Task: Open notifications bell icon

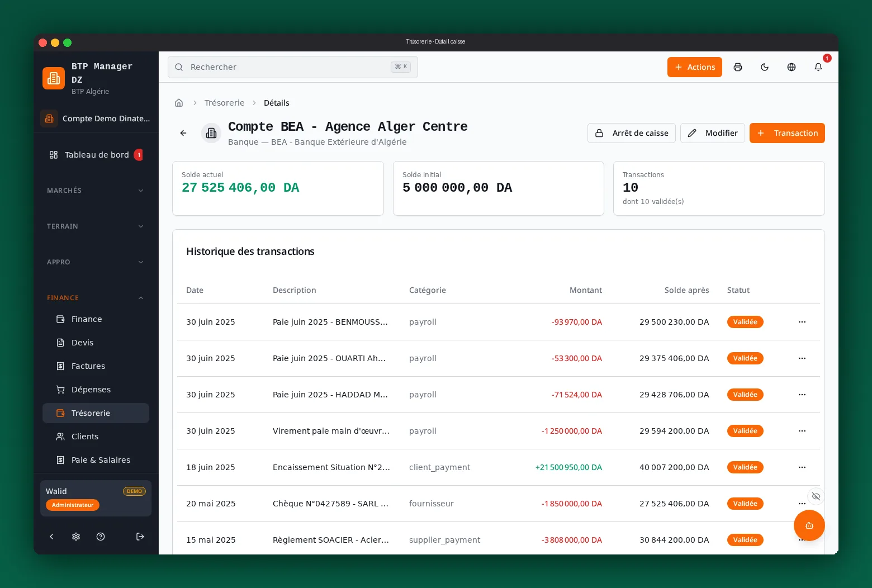Action: (818, 67)
